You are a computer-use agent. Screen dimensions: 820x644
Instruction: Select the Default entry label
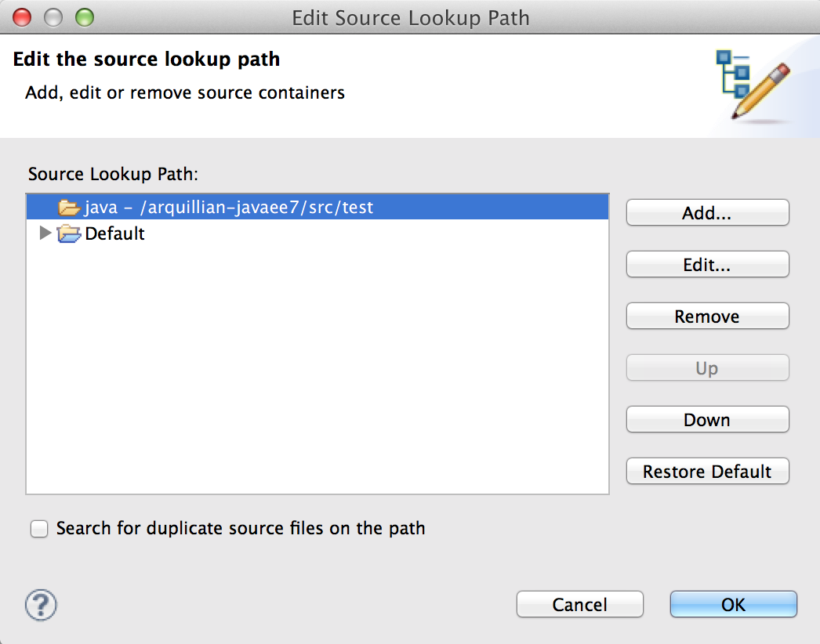(x=114, y=233)
